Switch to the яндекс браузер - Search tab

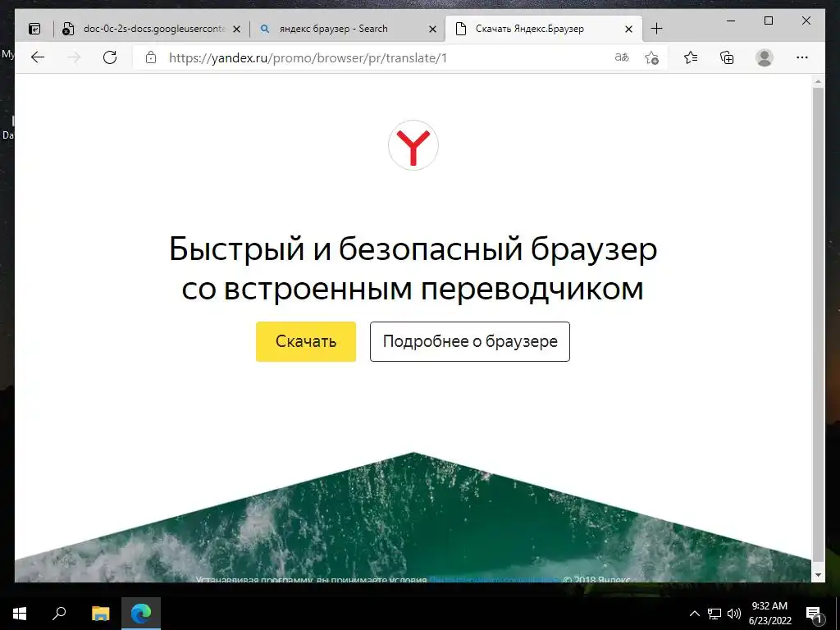click(347, 29)
